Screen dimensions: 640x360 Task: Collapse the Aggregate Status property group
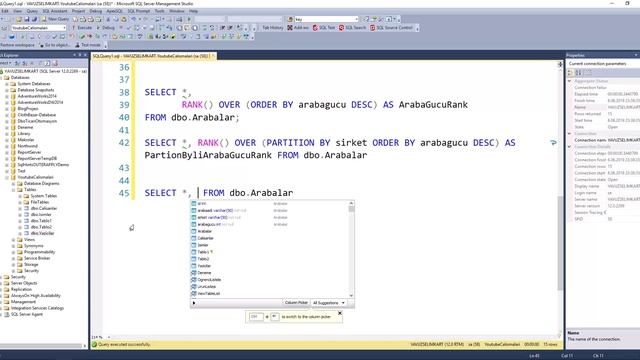click(570, 81)
